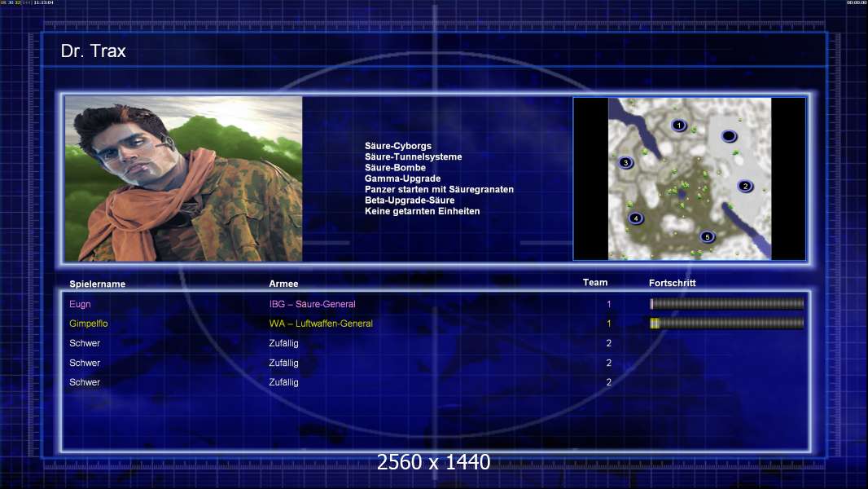Click Eugn's loading progress bar
This screenshot has height=489, width=868.
[x=726, y=303]
